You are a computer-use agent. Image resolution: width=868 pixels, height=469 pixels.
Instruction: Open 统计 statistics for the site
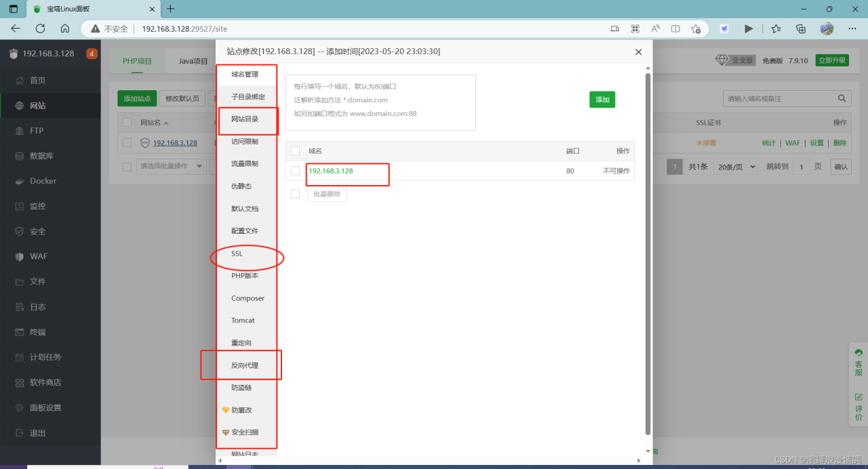pos(768,143)
